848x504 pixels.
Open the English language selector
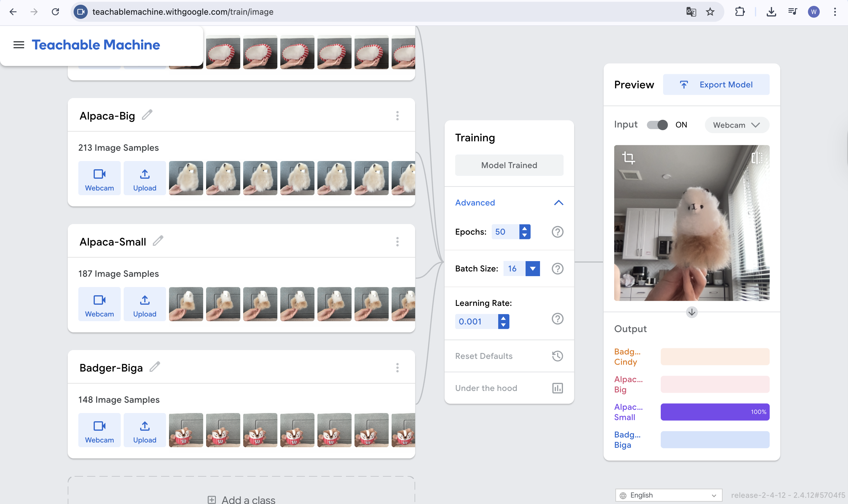pos(668,495)
